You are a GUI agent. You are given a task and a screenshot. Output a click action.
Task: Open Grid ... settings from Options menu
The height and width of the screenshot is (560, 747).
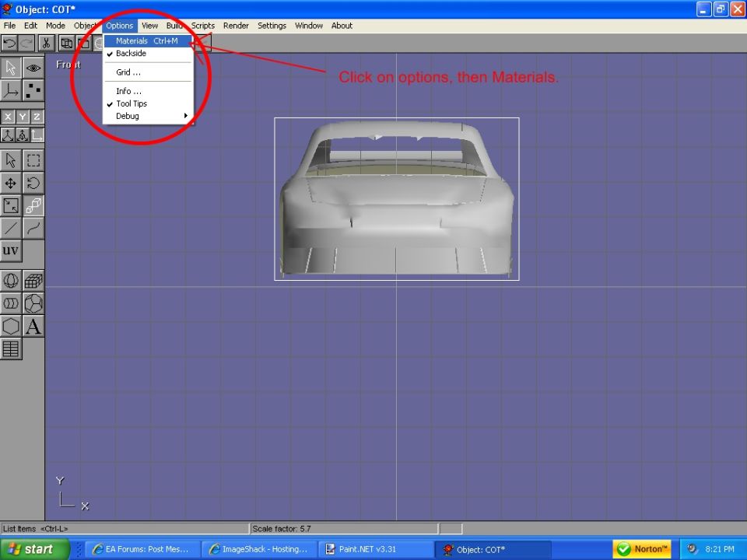tap(148, 72)
